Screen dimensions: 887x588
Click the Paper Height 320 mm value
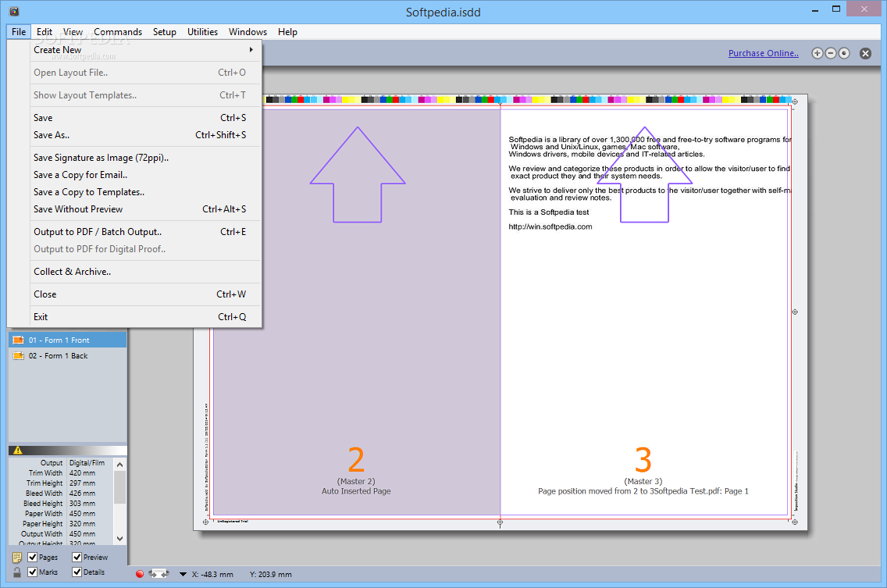click(83, 524)
